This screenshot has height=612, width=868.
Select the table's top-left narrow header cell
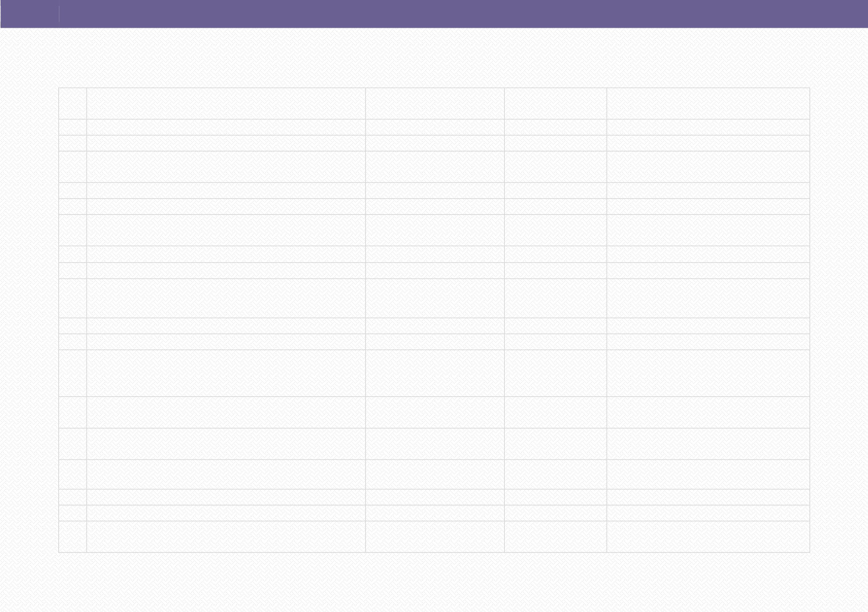tap(72, 103)
